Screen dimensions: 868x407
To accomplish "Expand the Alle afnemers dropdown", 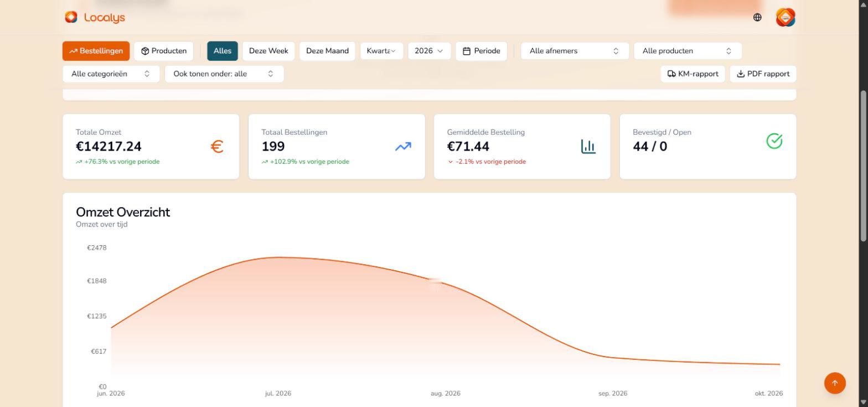I will [x=575, y=51].
